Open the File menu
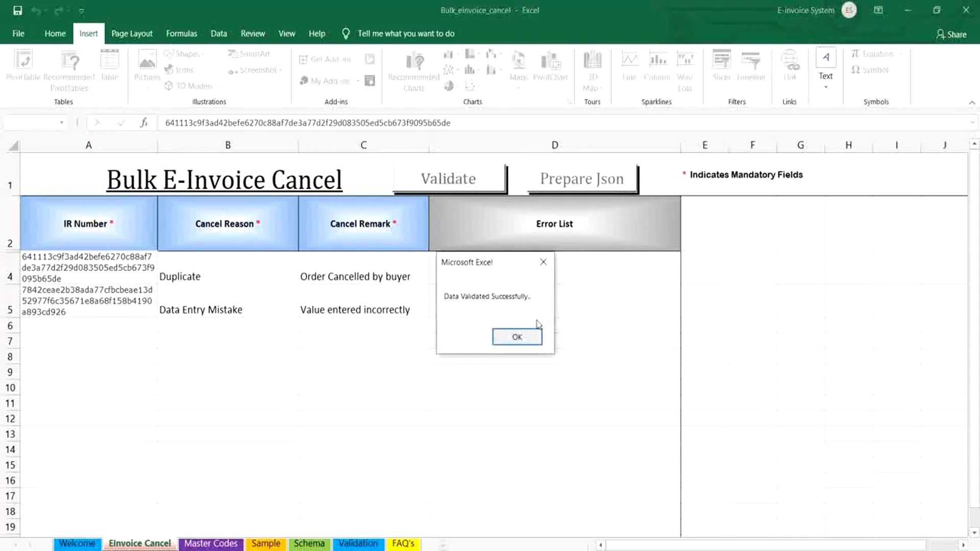The image size is (980, 551). point(18,34)
